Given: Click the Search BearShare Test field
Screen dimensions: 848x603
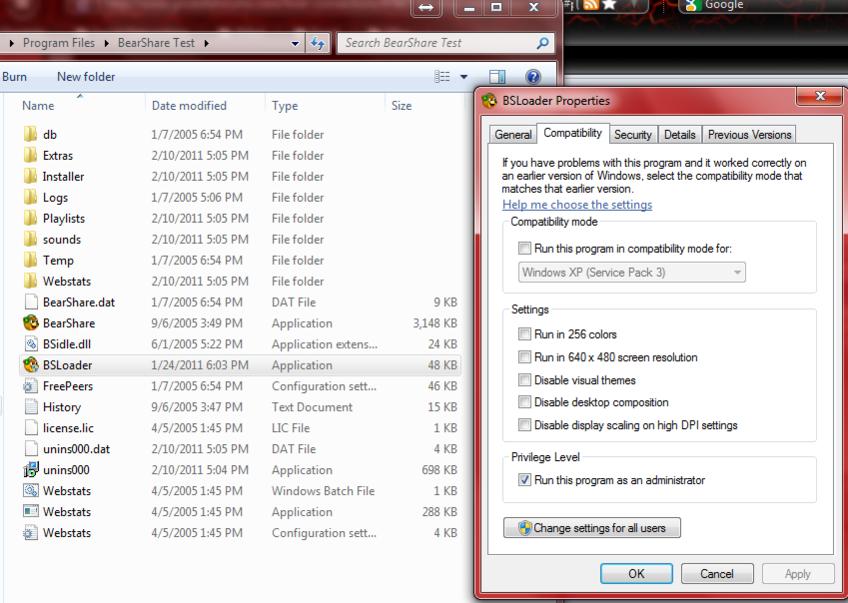Looking at the screenshot, I should tap(435, 43).
